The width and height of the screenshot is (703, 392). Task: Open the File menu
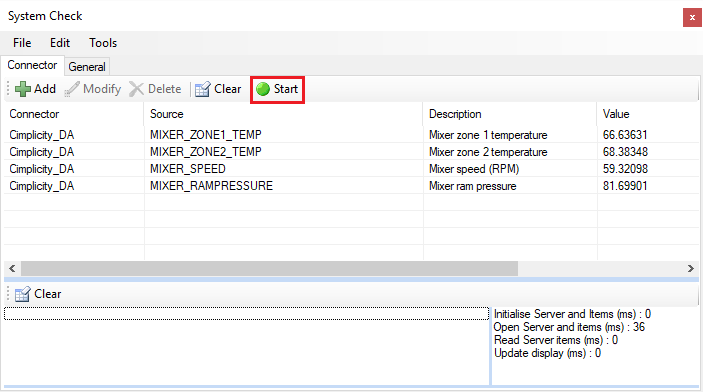point(22,43)
